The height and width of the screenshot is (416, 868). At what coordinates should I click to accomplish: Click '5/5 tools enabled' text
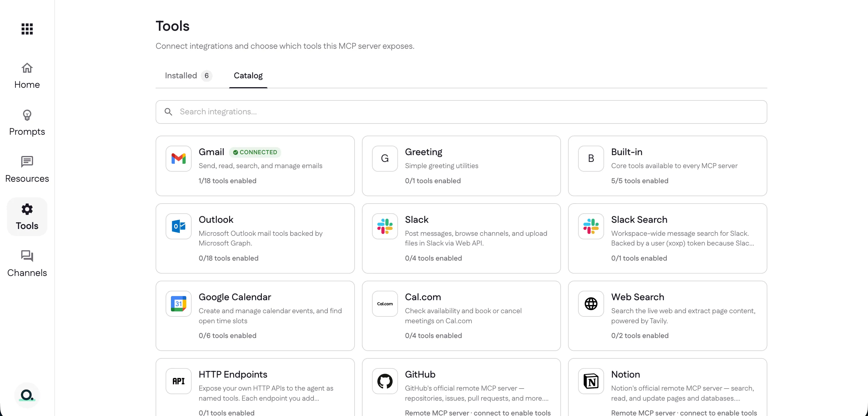[639, 181]
